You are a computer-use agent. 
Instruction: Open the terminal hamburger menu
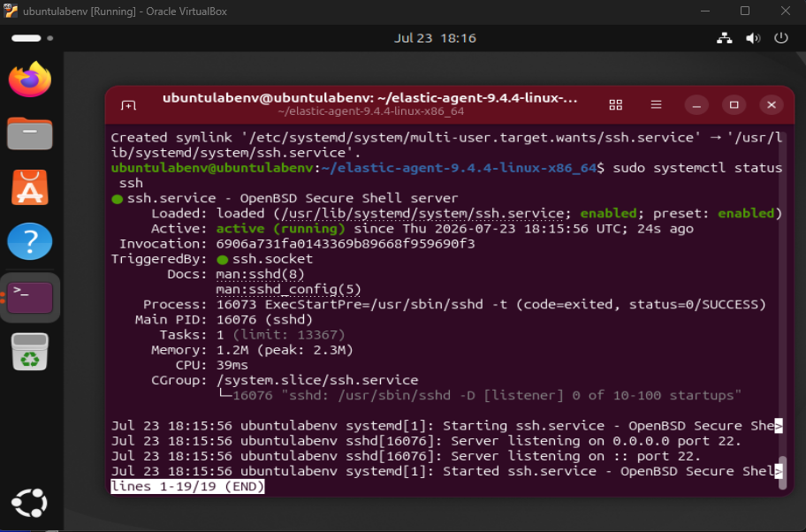click(656, 105)
